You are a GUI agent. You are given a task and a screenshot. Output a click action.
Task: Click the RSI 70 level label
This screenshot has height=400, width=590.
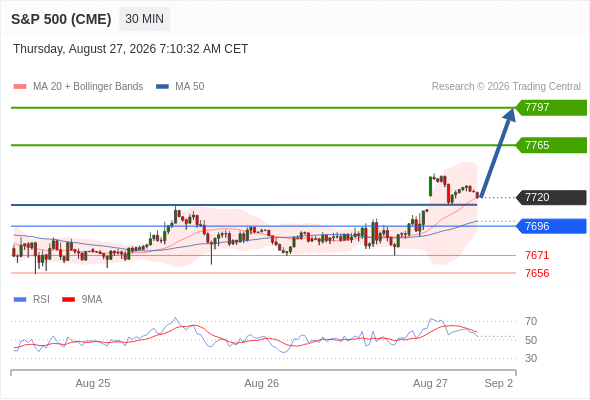coord(531,321)
